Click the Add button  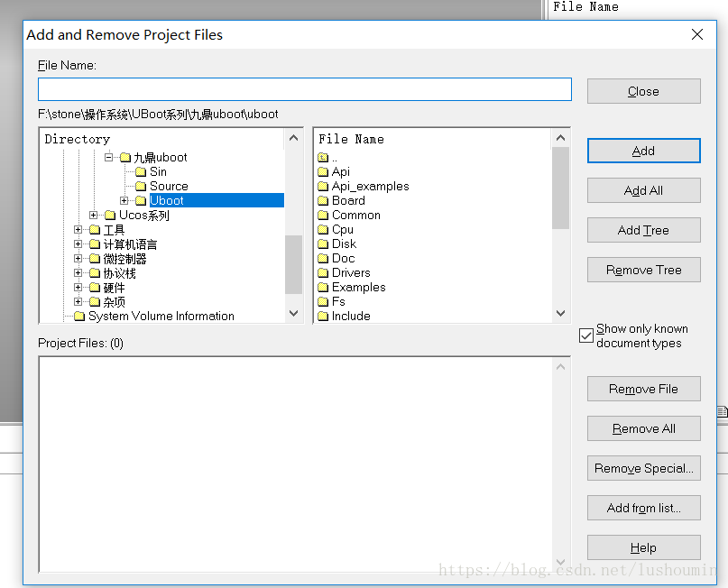tap(643, 151)
